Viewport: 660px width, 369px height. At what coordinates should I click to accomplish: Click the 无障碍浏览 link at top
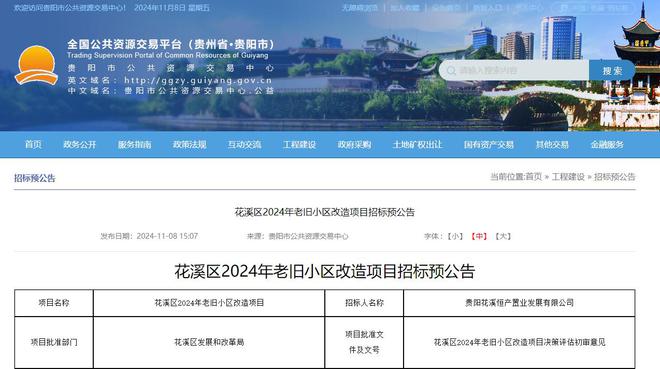pyautogui.click(x=360, y=8)
